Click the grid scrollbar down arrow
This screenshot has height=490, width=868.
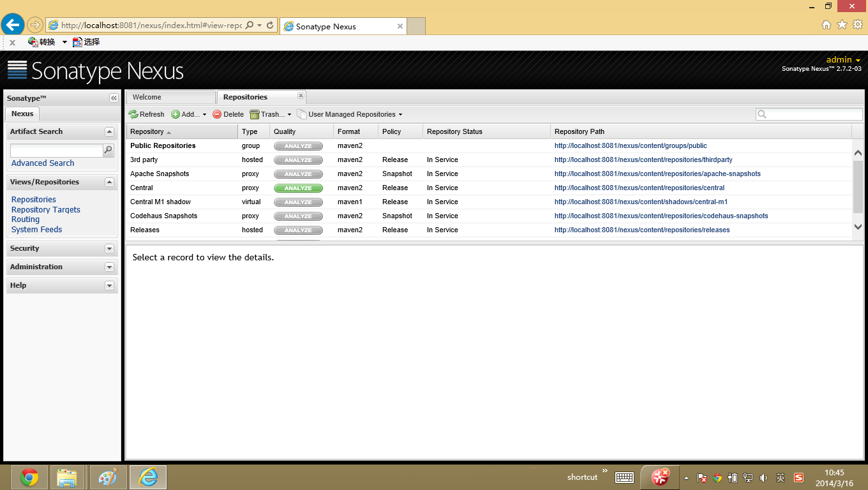(x=858, y=226)
